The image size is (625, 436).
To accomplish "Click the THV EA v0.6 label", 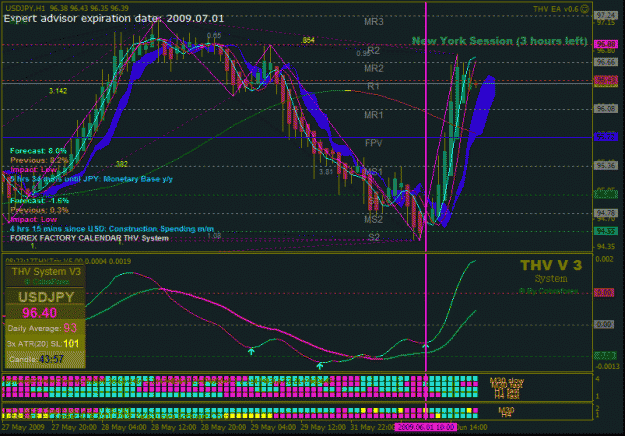I will [556, 9].
